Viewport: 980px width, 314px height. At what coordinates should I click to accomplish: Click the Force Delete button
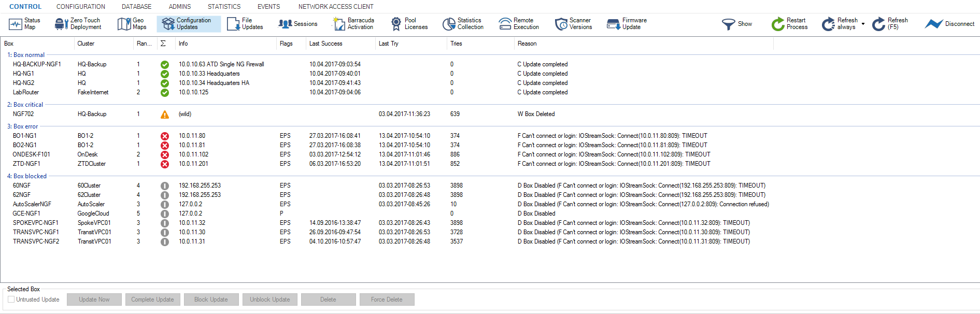[x=387, y=299]
